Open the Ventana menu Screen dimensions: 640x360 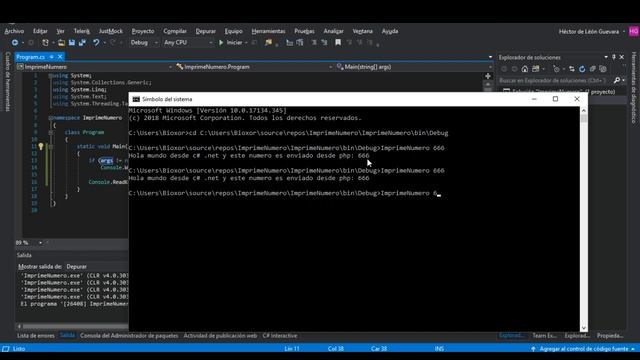(362, 31)
